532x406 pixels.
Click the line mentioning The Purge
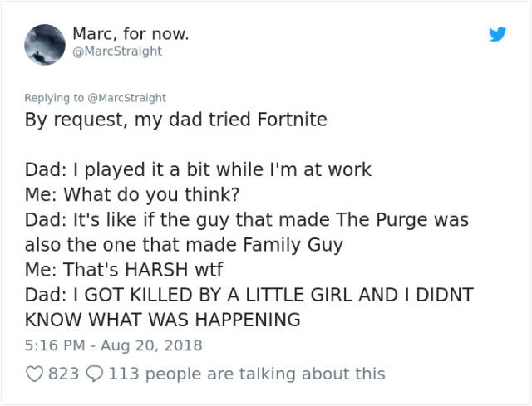(x=247, y=220)
